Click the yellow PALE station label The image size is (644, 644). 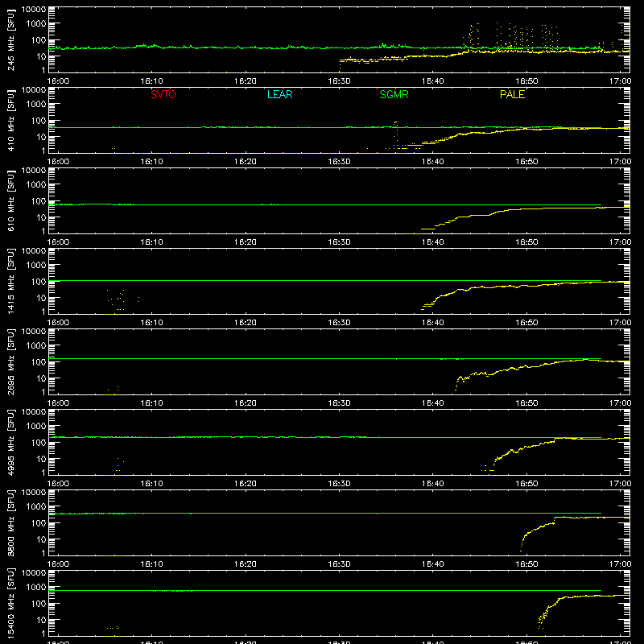coord(512,94)
